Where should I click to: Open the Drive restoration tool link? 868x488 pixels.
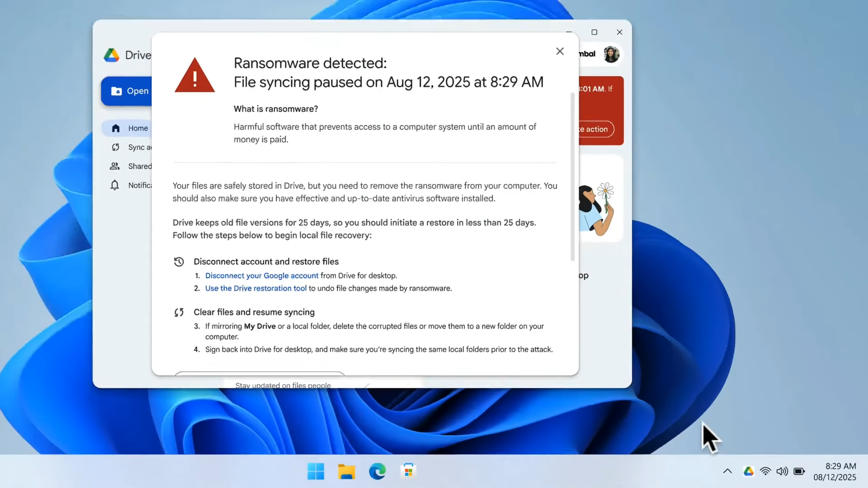[256, 288]
